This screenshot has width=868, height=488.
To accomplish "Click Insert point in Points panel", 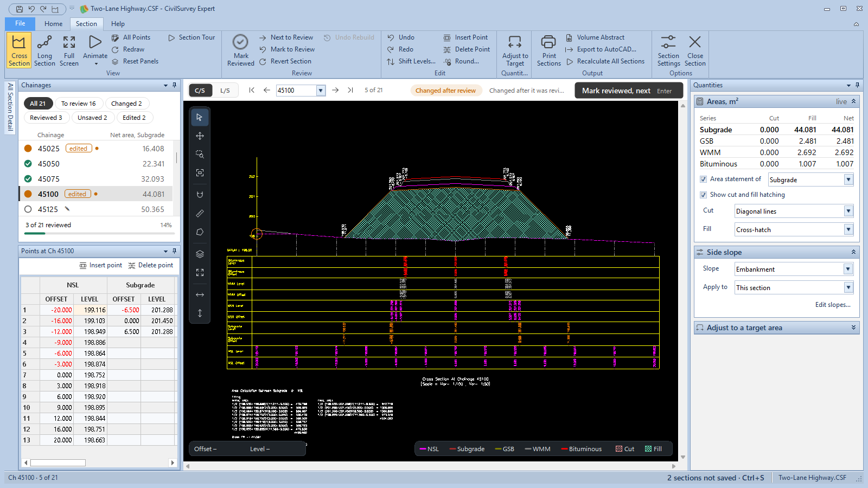I will coord(101,265).
